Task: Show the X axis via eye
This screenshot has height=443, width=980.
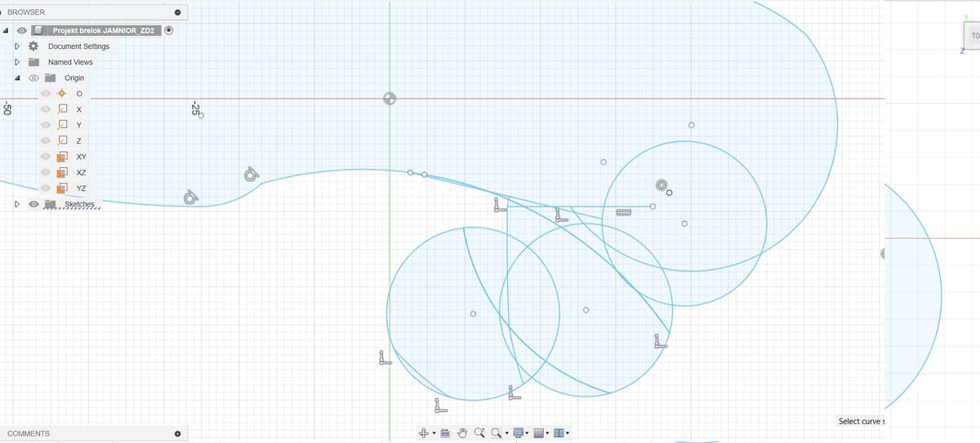Action: (46, 109)
